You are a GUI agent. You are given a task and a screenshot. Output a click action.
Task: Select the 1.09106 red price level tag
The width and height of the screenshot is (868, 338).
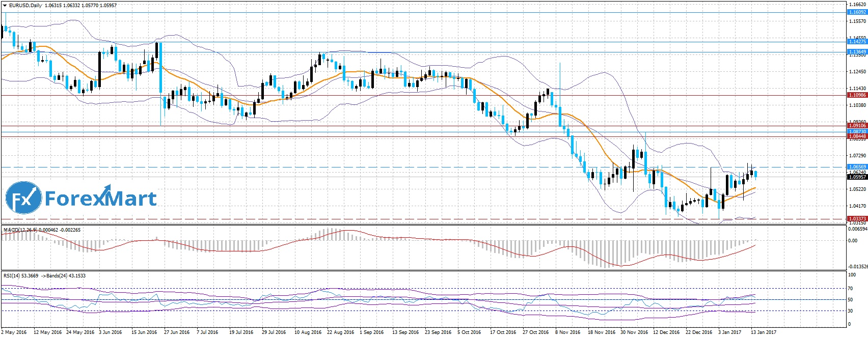coord(857,126)
